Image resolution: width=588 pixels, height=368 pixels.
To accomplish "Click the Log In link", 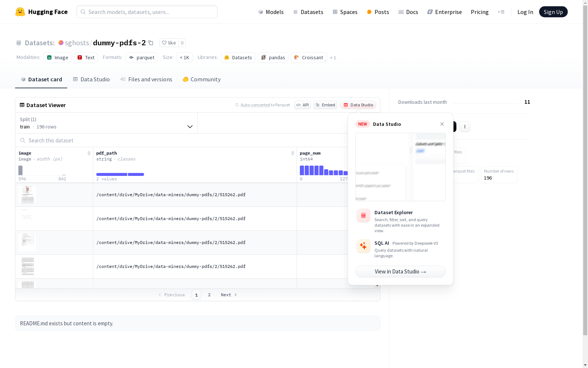I will tap(525, 12).
